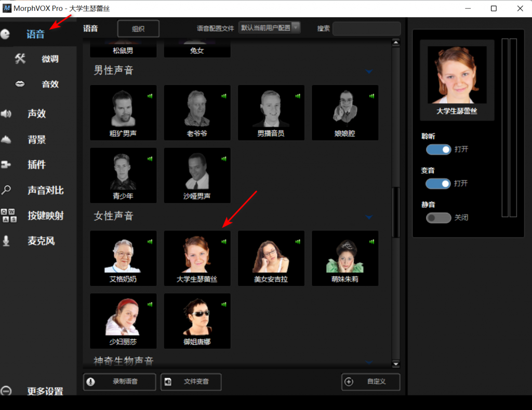Click the signal bars on 少妇丽莎 card

[150, 305]
